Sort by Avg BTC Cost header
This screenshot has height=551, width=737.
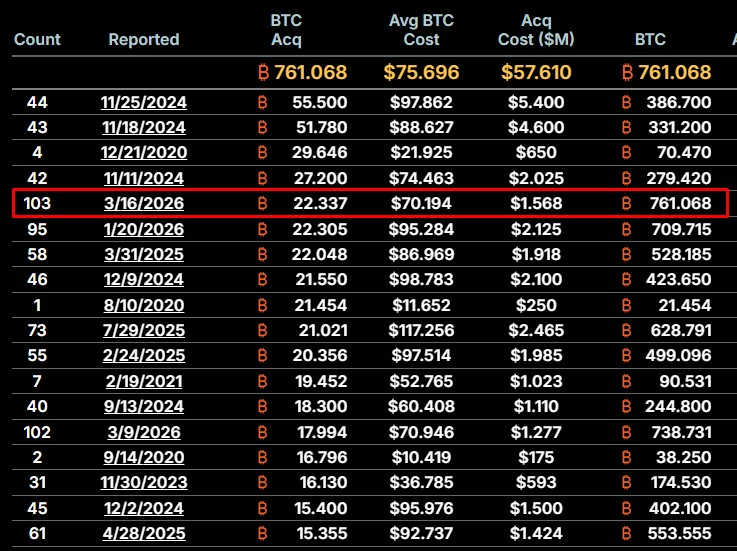(421, 30)
